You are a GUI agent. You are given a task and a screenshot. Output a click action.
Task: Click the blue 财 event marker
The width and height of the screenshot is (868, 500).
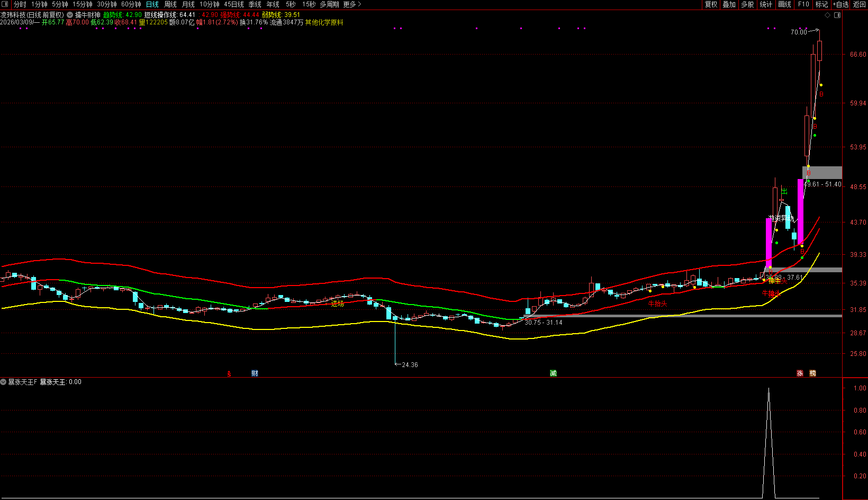pyautogui.click(x=255, y=373)
